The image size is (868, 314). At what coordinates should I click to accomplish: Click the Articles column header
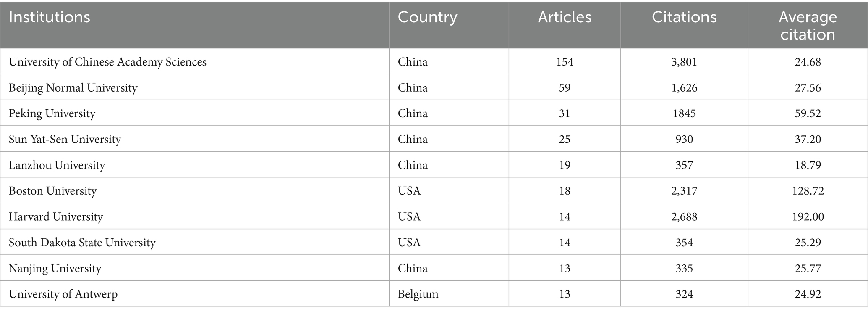click(565, 17)
